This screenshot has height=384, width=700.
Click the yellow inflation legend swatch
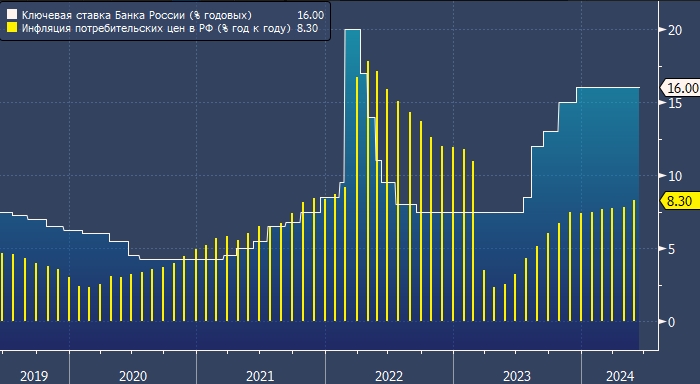[x=12, y=28]
